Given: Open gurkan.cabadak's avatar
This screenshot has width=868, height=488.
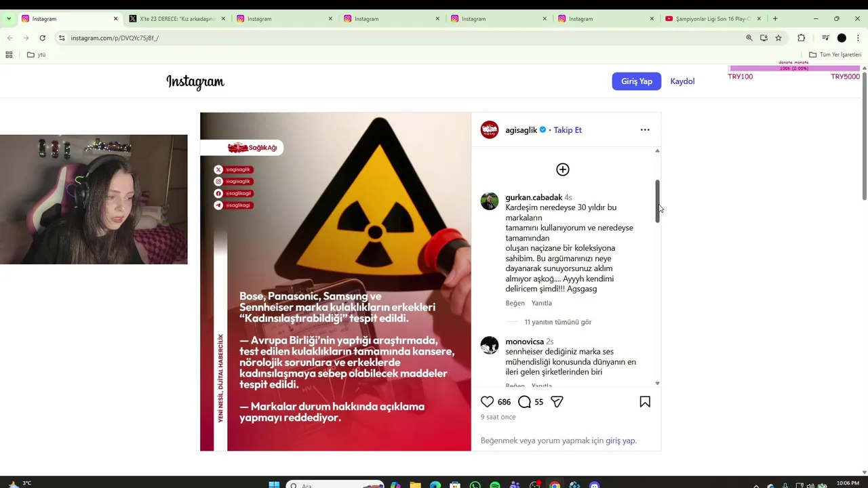Looking at the screenshot, I should point(490,201).
